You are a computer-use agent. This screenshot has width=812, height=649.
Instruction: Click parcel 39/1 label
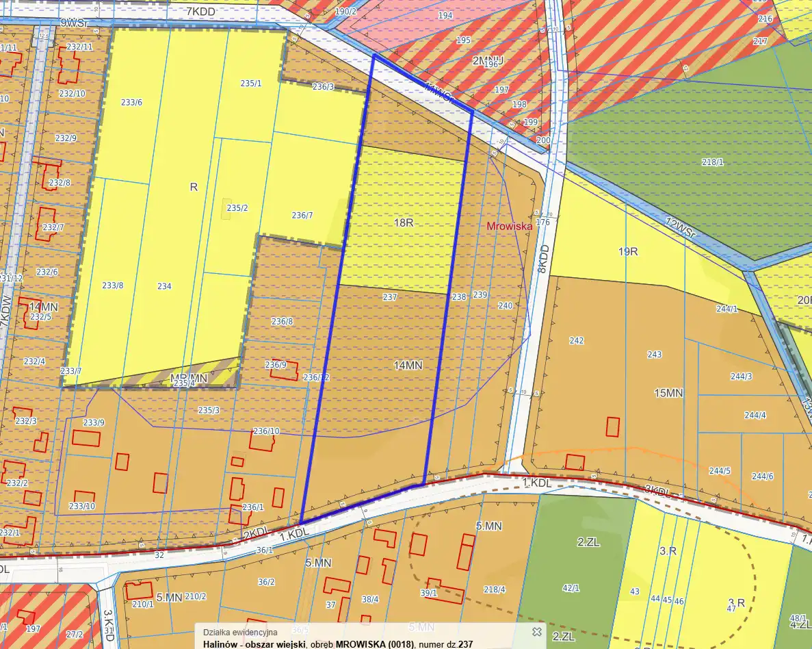[429, 593]
